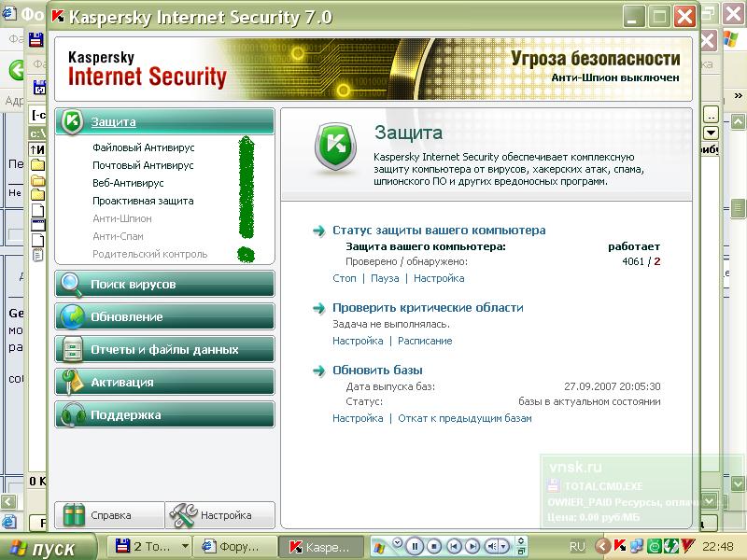Open Поддержка via its headset icon

click(71, 415)
